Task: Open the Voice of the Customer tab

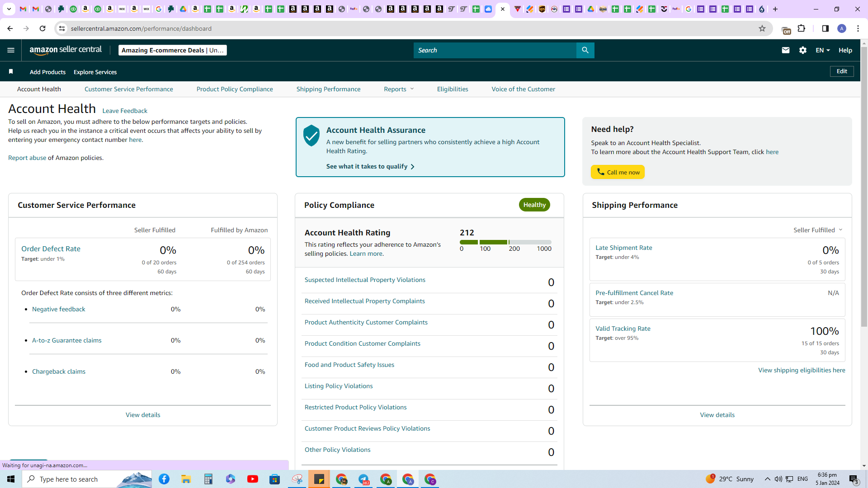Action: tap(524, 89)
